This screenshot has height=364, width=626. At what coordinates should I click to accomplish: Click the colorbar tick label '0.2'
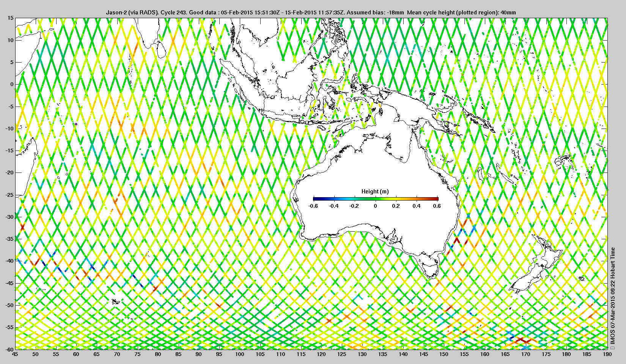[396, 206]
